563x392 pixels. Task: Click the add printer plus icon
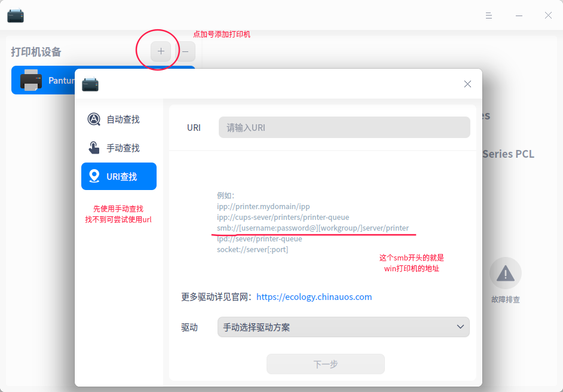pyautogui.click(x=160, y=51)
